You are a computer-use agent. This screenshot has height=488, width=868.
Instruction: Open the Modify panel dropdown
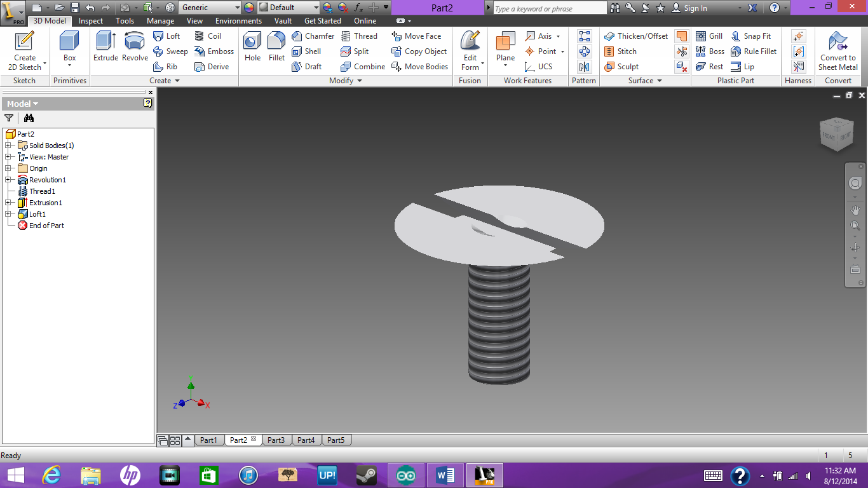tap(346, 81)
